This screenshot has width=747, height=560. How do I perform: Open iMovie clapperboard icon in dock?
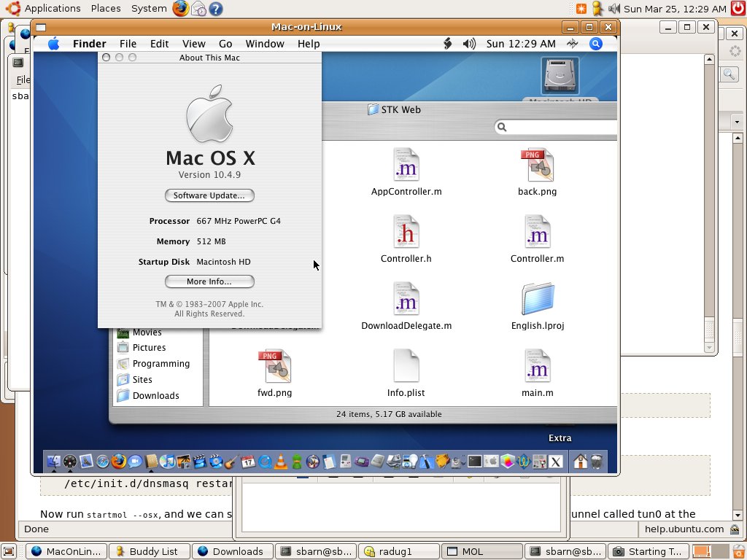pos(200,462)
